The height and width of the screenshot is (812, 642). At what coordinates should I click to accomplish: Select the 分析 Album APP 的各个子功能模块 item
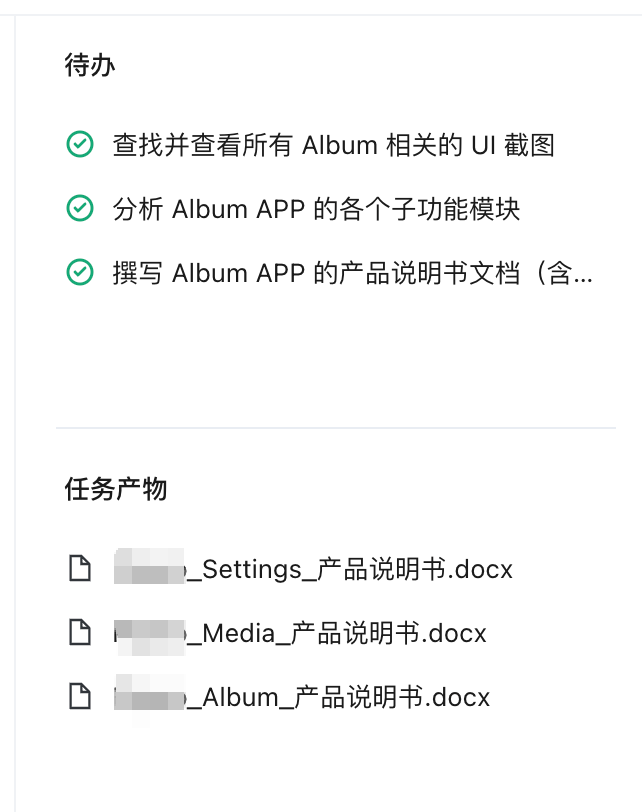pyautogui.click(x=316, y=208)
